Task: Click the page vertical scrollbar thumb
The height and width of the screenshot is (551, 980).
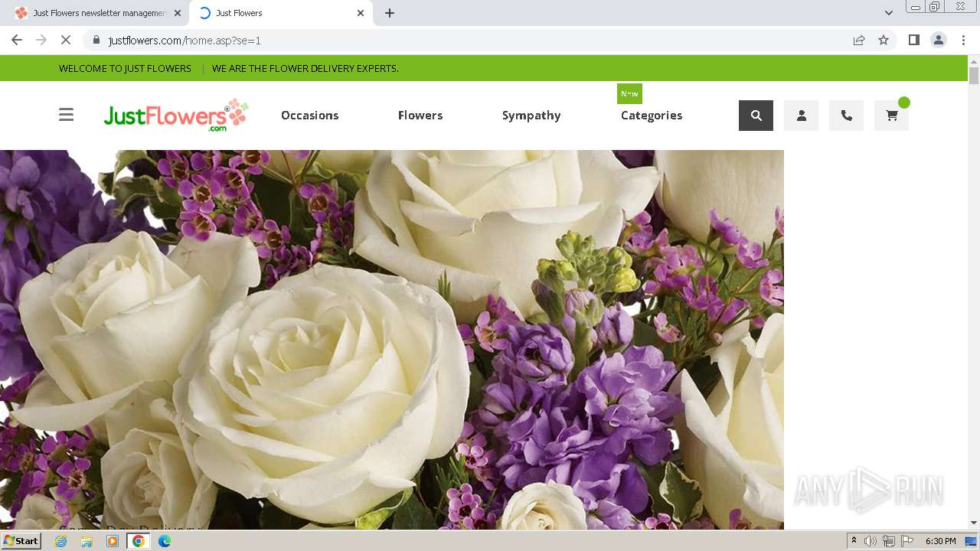Action: (x=974, y=75)
